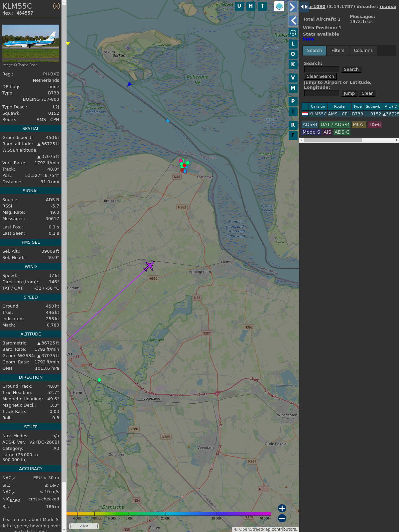Image resolution: width=399 pixels, height=532 pixels.
Task: Click the Clear Search button
Action: coord(320,76)
